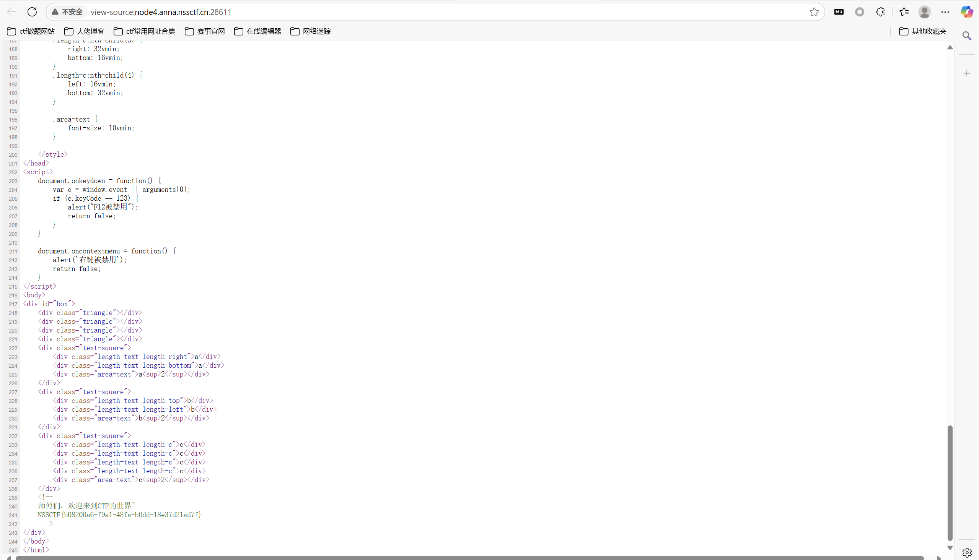Click the scroll down arrow
The image size is (979, 560).
(950, 547)
